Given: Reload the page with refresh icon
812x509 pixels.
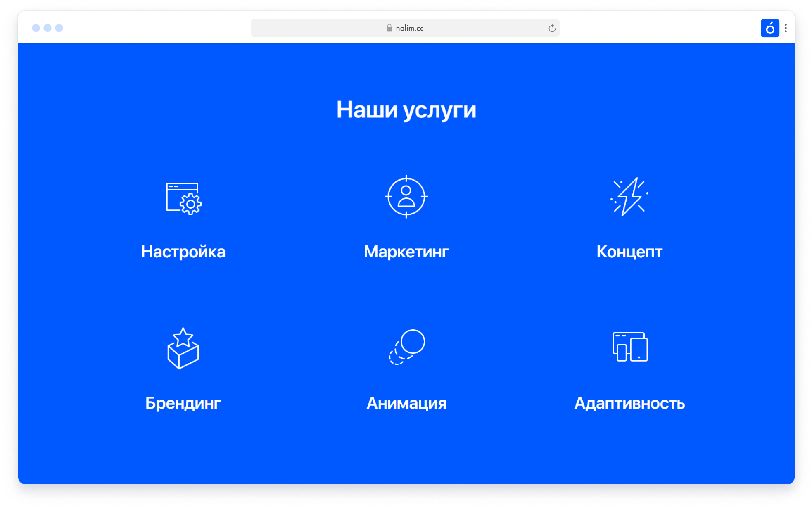Looking at the screenshot, I should pyautogui.click(x=552, y=28).
